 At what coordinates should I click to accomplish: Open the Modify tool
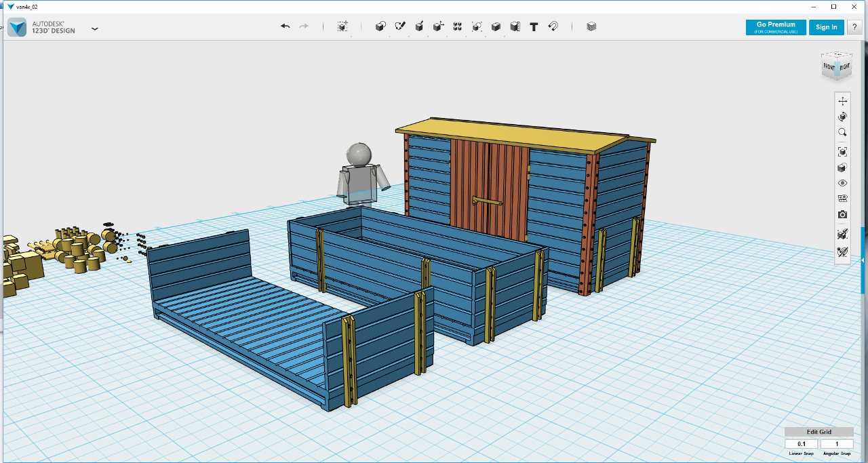(439, 26)
